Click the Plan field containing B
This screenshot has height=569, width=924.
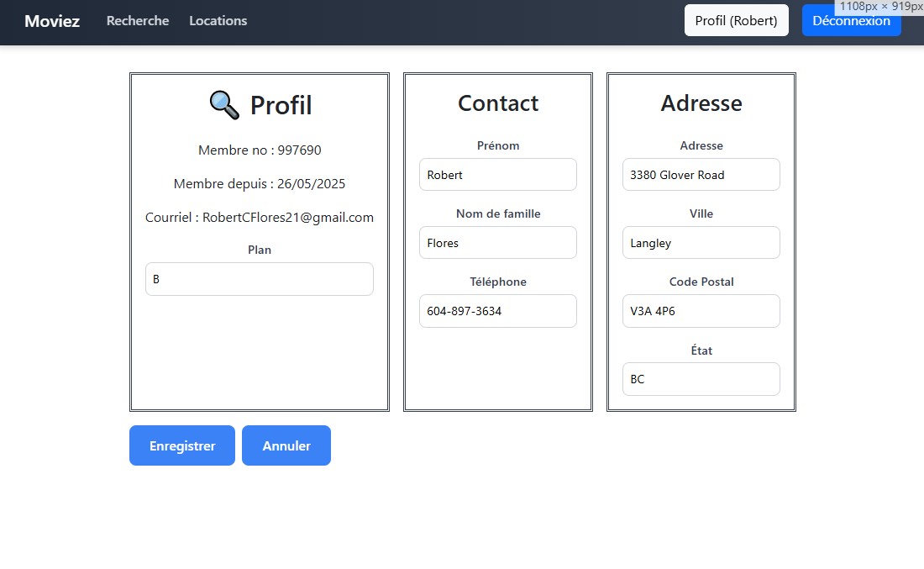260,279
